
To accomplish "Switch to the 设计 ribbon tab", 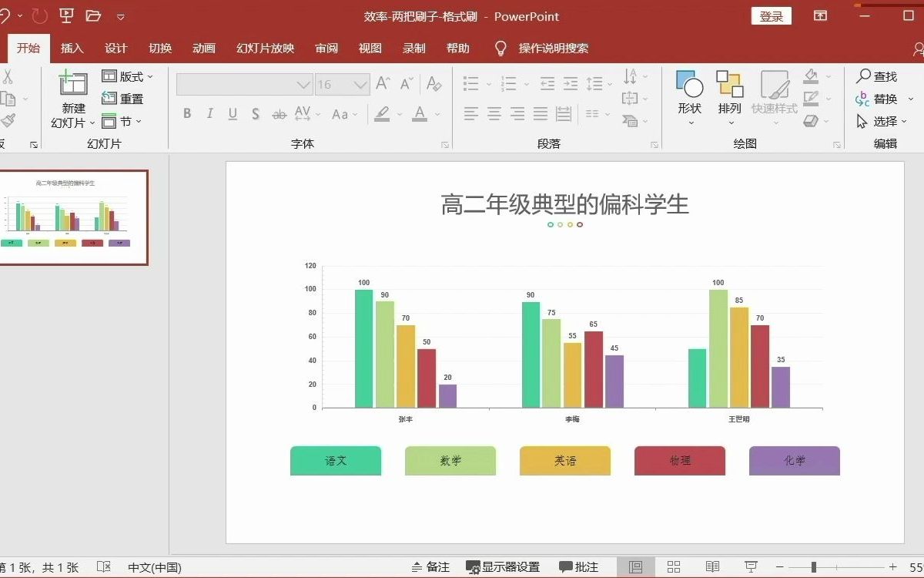I will [x=115, y=48].
